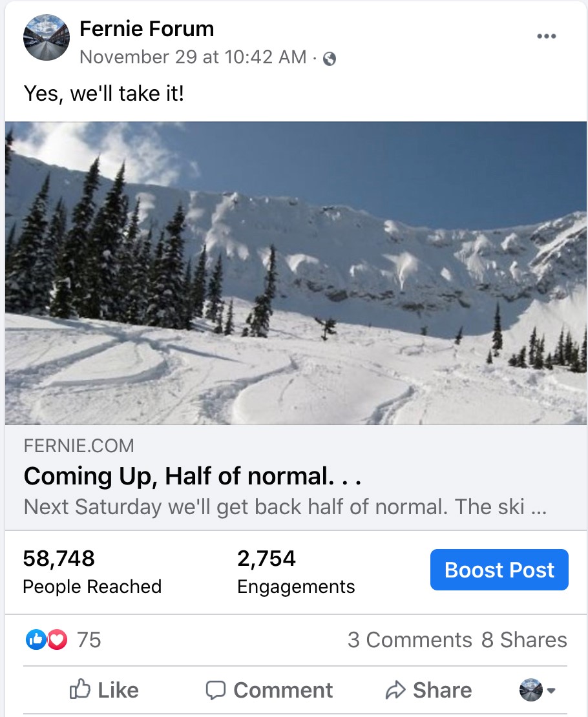Click the Fernie Forum profile picture
588x717 pixels.
(46, 37)
